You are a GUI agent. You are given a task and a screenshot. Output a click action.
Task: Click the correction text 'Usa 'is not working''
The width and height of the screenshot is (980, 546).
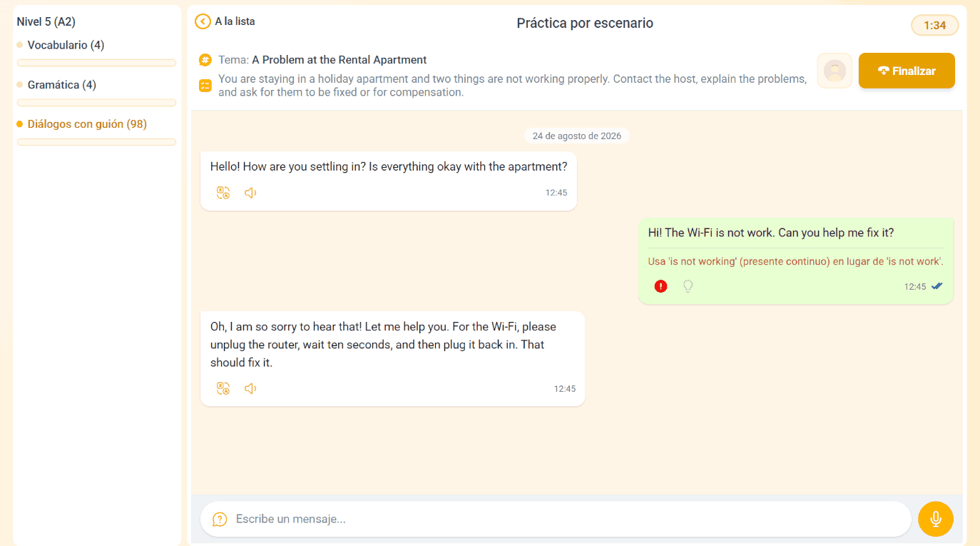point(796,261)
